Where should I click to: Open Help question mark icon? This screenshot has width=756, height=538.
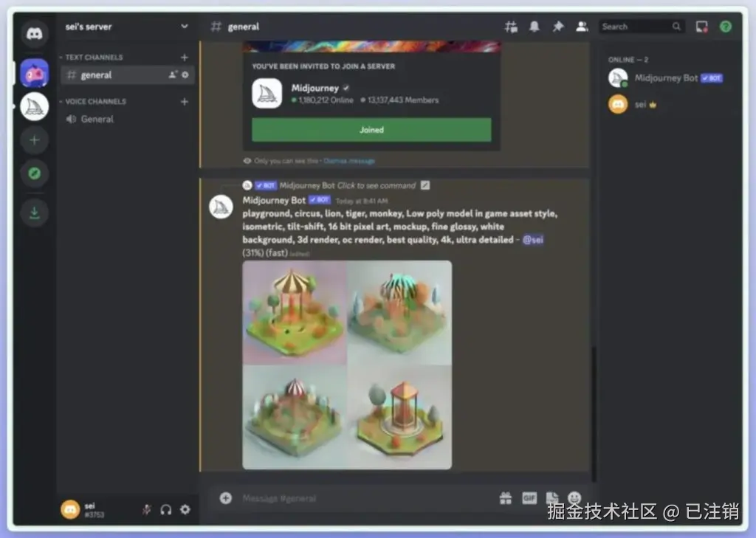(726, 27)
